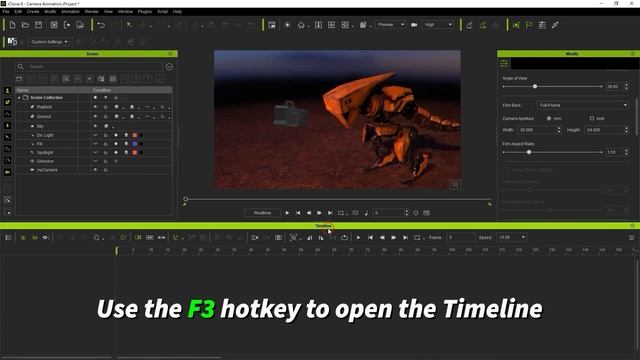Open the Create menu
This screenshot has width=640, height=360.
(33, 12)
